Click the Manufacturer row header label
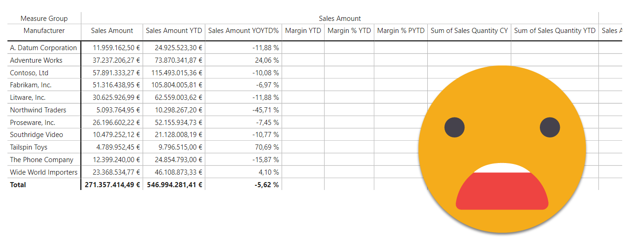This screenshot has width=644, height=242. [44, 31]
